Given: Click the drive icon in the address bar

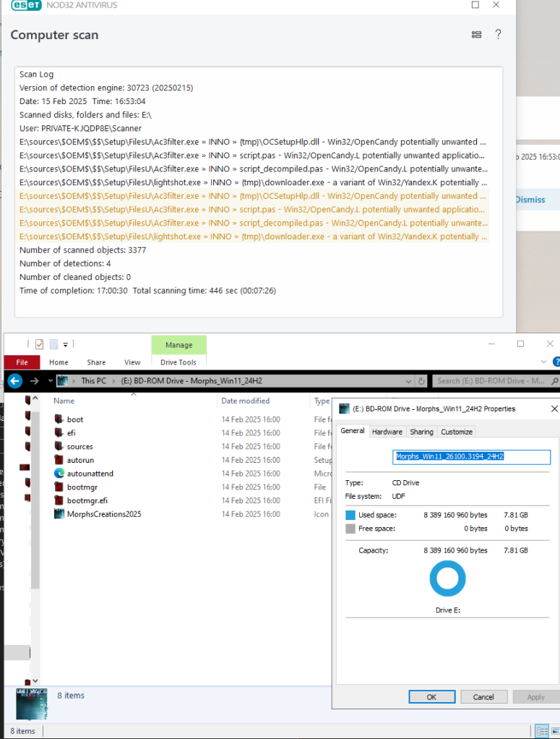Looking at the screenshot, I should tap(62, 381).
